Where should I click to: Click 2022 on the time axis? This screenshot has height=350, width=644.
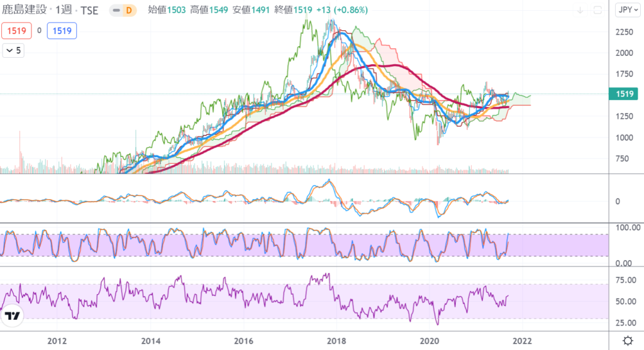pos(523,341)
